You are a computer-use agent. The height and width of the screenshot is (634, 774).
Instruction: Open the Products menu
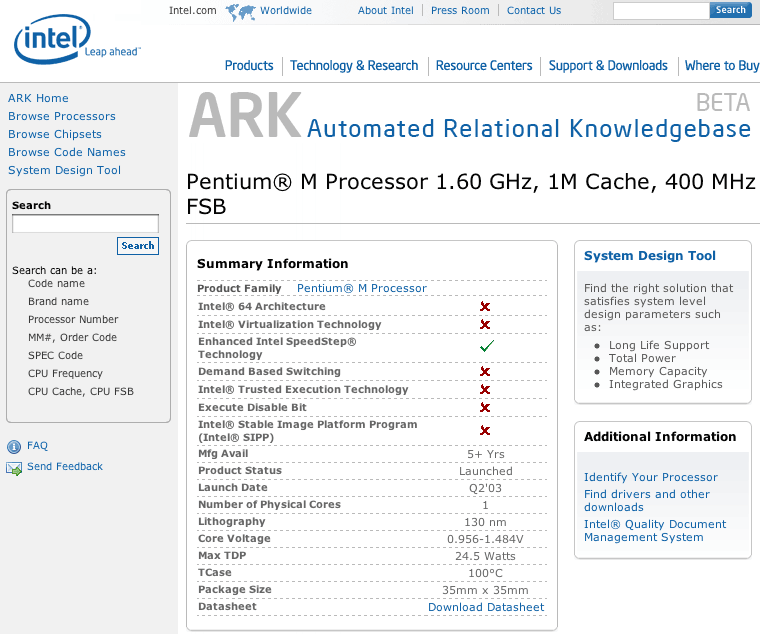point(249,66)
